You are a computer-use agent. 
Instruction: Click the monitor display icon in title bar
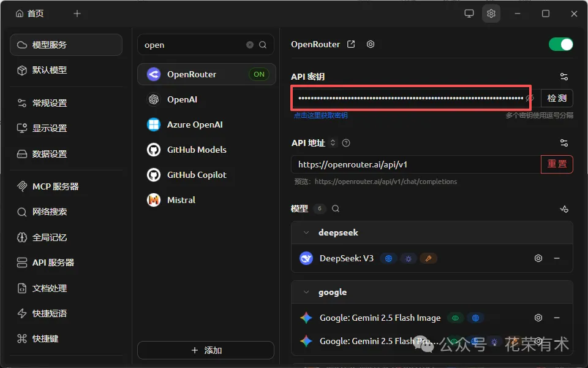(469, 13)
